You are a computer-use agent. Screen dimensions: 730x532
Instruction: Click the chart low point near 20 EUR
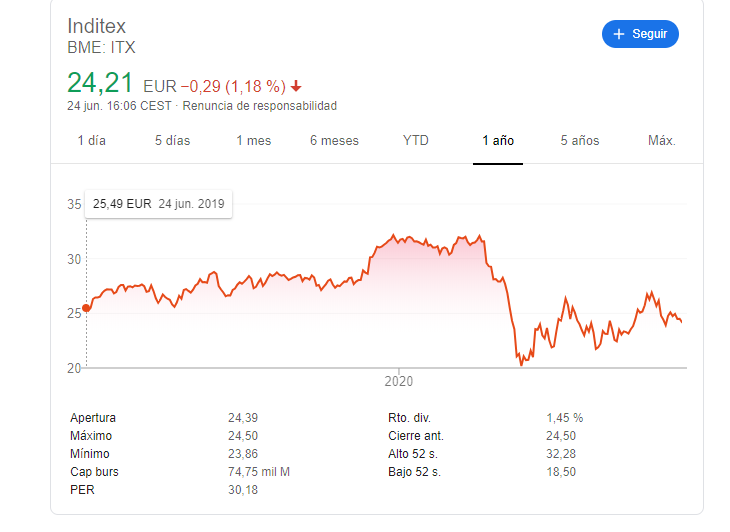[x=521, y=365]
